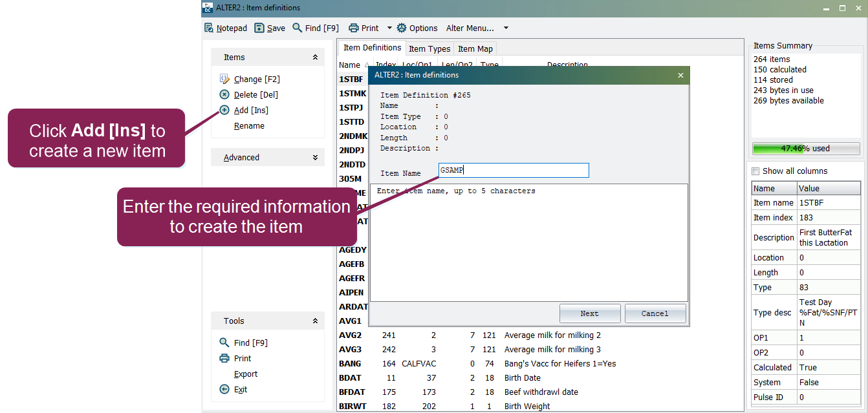Open Options gear in toolbar
This screenshot has height=413, width=868.
pos(402,28)
